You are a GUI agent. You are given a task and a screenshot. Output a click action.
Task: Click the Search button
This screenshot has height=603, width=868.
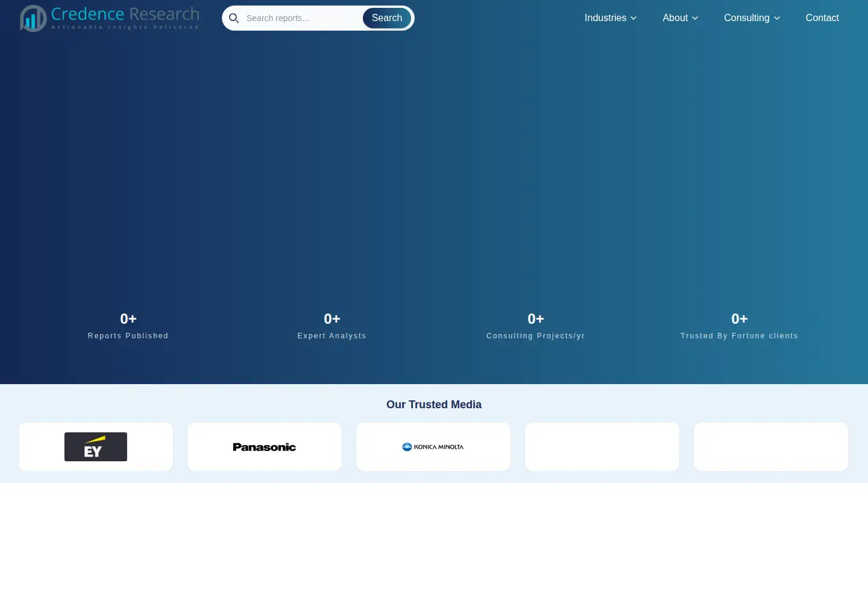pyautogui.click(x=387, y=18)
